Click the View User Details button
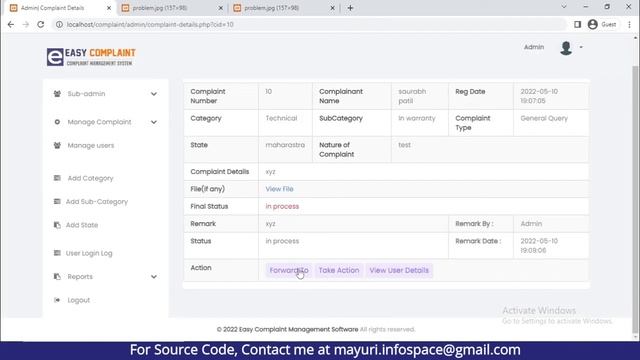The width and height of the screenshot is (640, 360). pyautogui.click(x=399, y=270)
